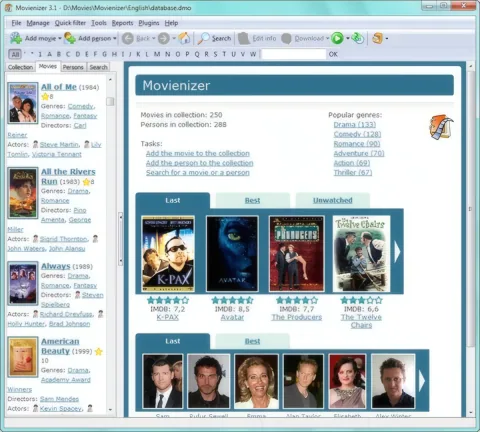480x432 pixels.
Task: Click the K-PAX movie poster thumbnail
Action: pyautogui.click(x=168, y=254)
